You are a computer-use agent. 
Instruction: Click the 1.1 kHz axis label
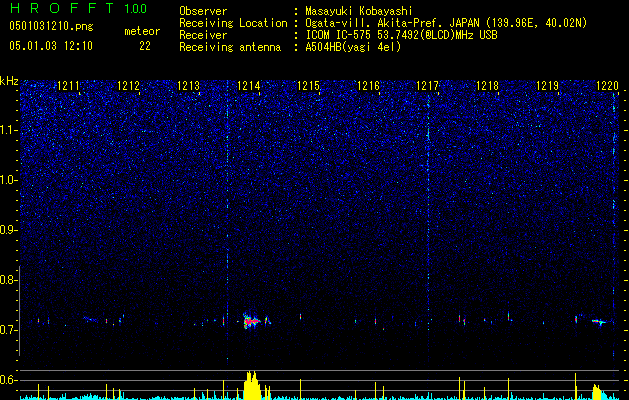(8, 130)
